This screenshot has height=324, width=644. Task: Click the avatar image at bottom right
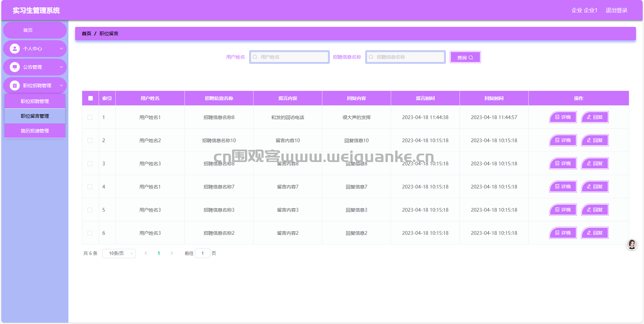(632, 245)
